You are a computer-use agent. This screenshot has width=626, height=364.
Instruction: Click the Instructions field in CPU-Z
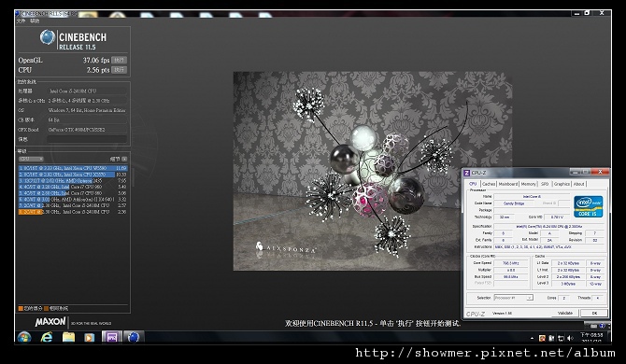point(549,247)
